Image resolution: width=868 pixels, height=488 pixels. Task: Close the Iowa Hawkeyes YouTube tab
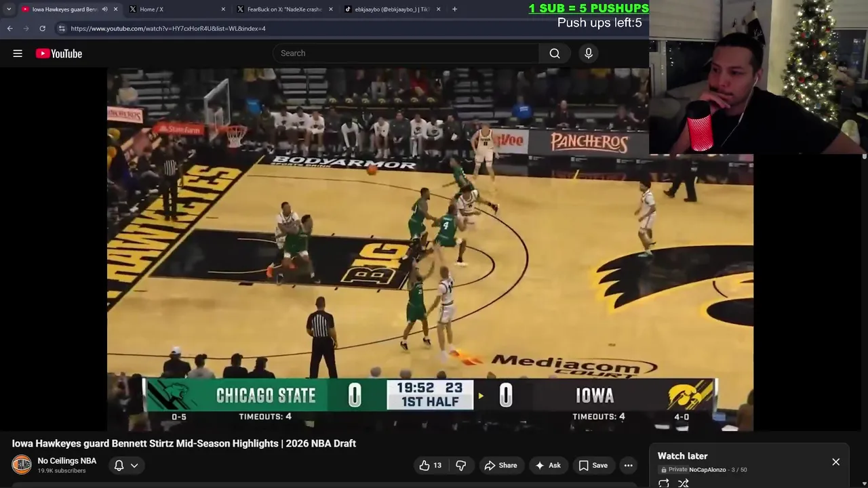tap(115, 9)
